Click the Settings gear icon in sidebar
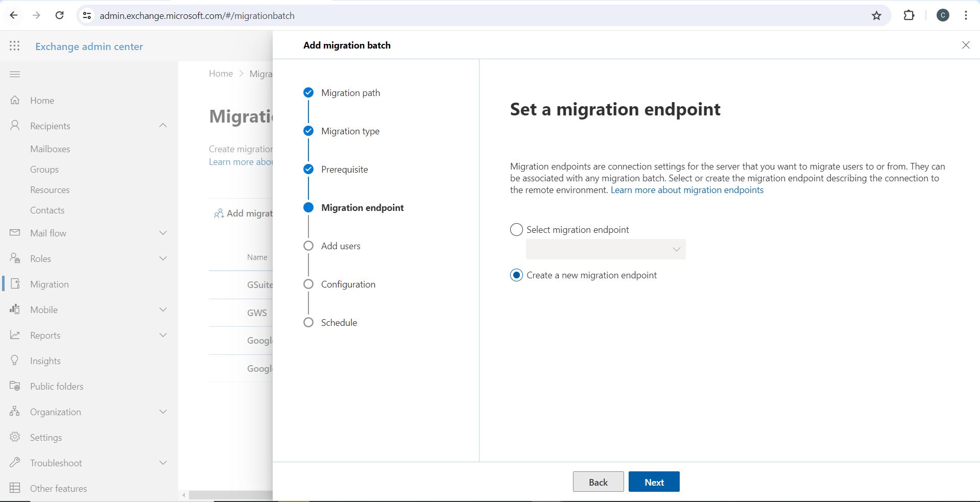The width and height of the screenshot is (980, 502). coord(15,437)
